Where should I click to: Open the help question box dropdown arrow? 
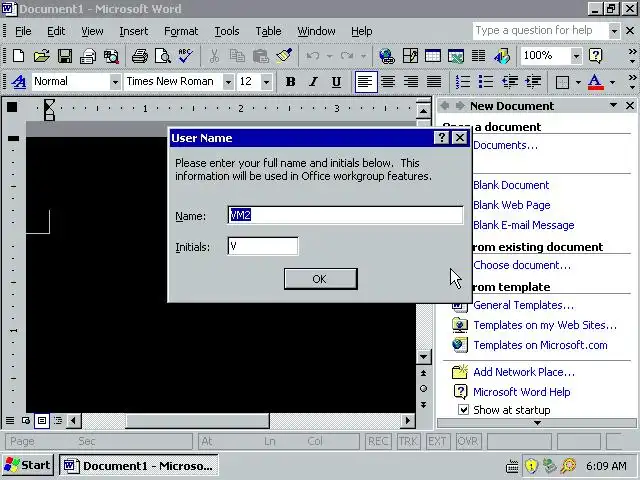point(613,31)
